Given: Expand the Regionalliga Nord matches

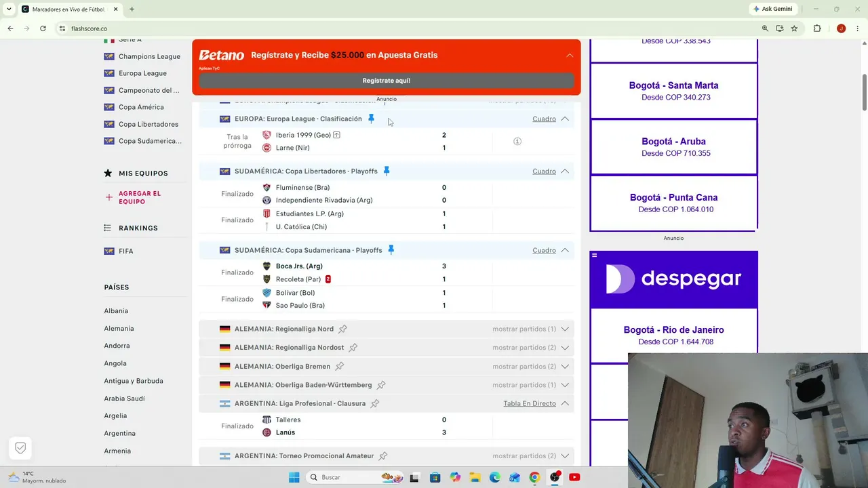Looking at the screenshot, I should pos(565,329).
